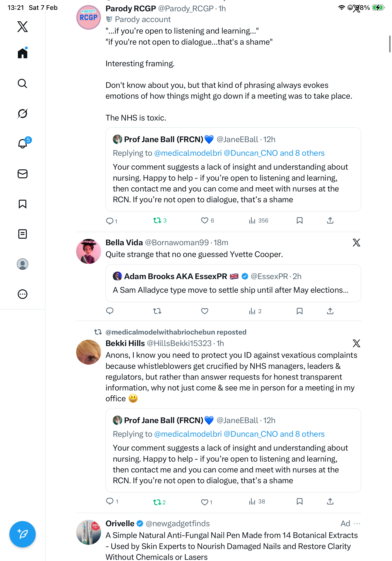Share the Bekki Hills post
The image size is (392, 561).
[x=330, y=501]
